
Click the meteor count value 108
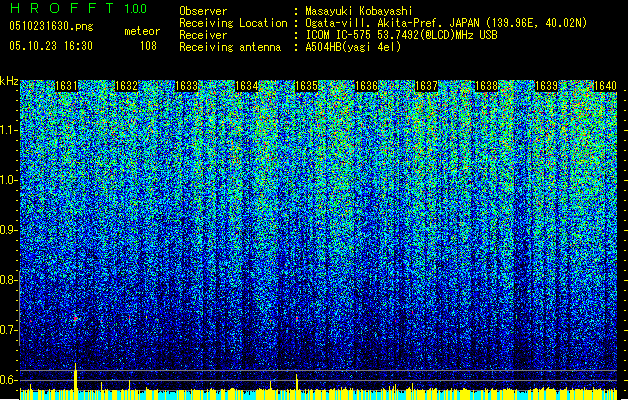pyautogui.click(x=148, y=46)
